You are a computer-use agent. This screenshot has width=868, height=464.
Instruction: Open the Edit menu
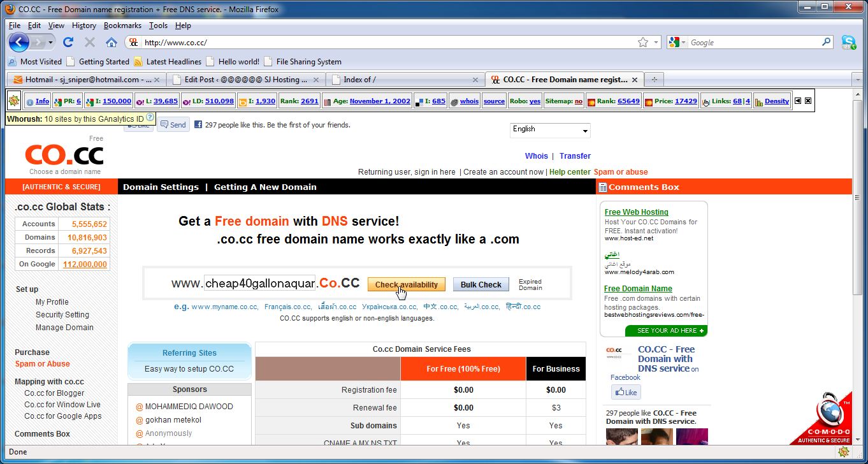pos(34,25)
